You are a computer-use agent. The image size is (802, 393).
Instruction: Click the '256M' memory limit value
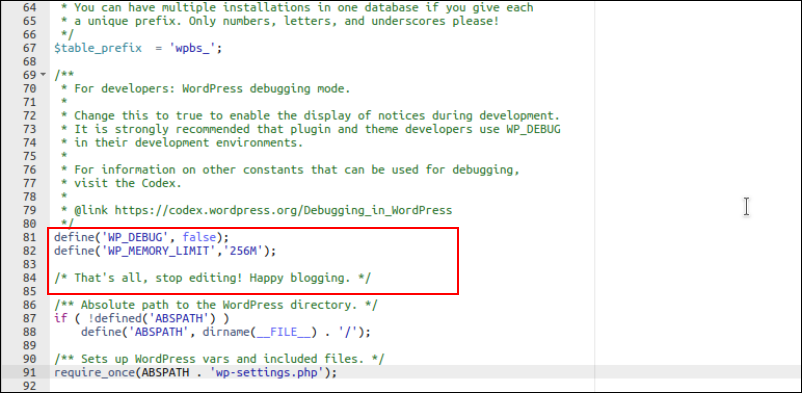pyautogui.click(x=243, y=251)
